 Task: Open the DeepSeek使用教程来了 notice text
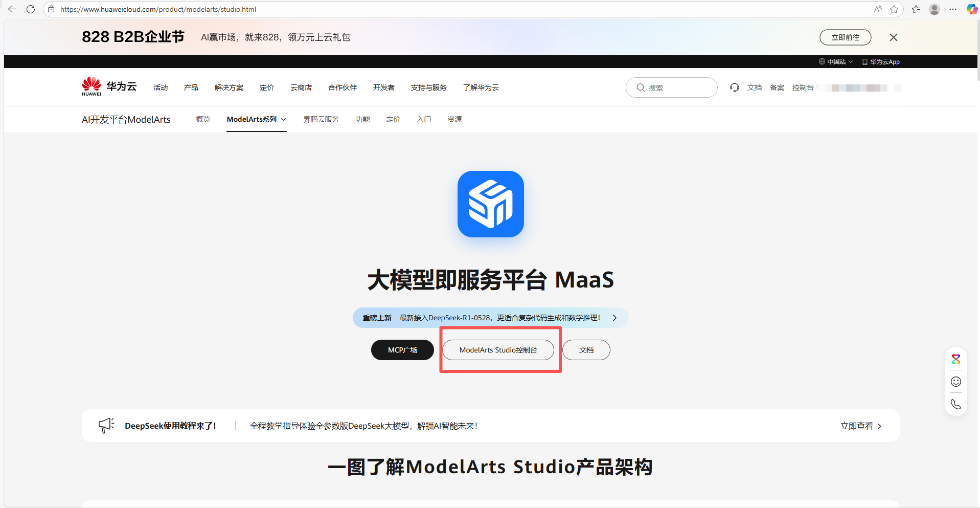point(170,426)
